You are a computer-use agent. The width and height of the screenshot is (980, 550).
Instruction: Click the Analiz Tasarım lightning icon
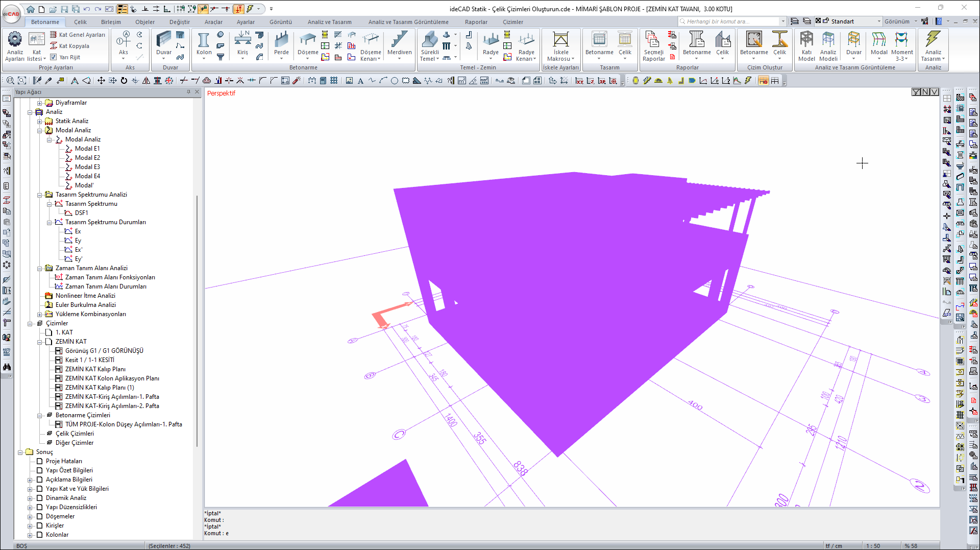(933, 40)
